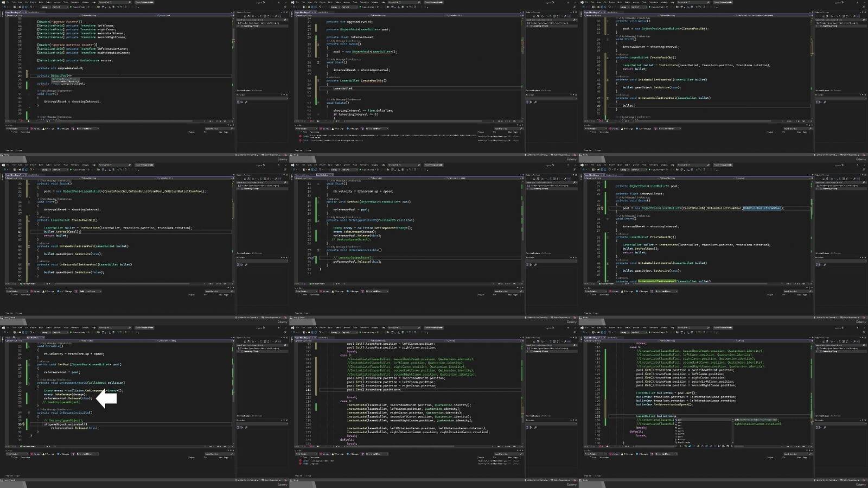Click the '[Header("Upgrade Rotation Points")]' code line
Viewport: 868px width, 488px height.
pos(67,45)
